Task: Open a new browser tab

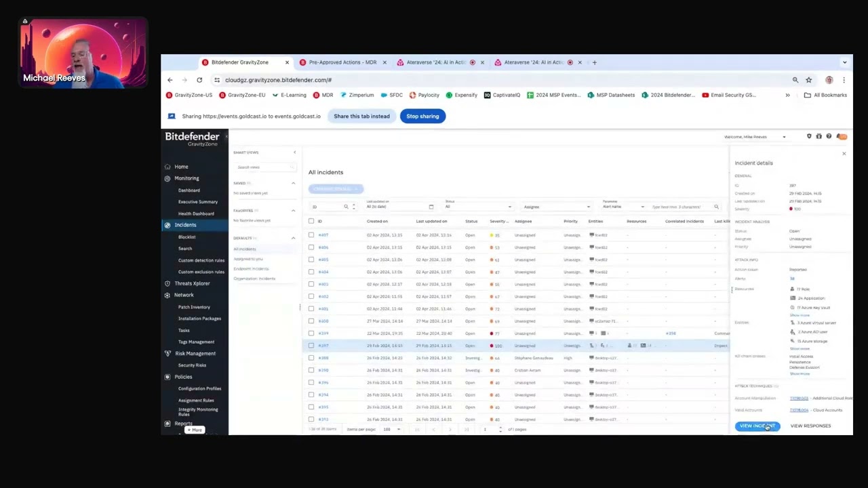Action: 594,62
